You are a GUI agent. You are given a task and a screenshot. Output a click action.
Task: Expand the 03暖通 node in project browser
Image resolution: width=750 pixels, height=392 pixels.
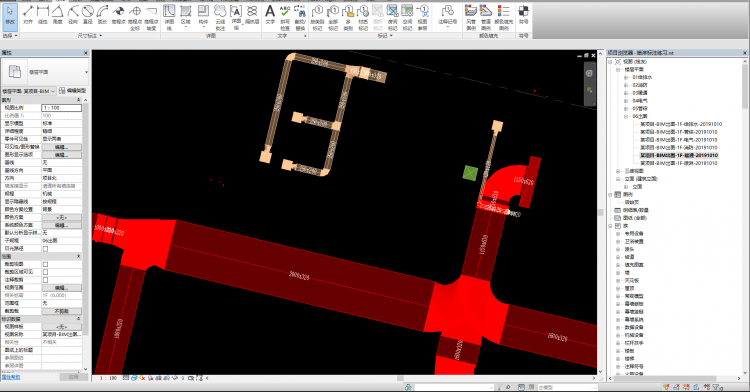pyautogui.click(x=626, y=93)
